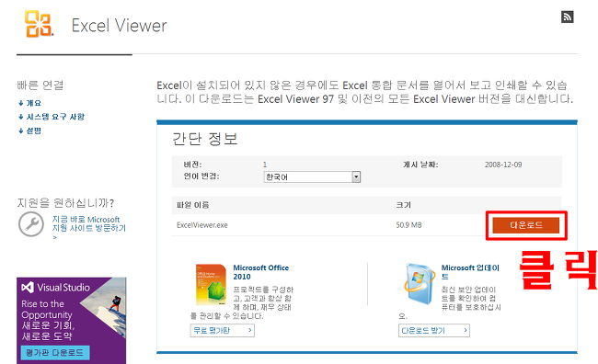The height and width of the screenshot is (364, 598).
Task: Click the Excel Viewer page title
Action: 119,26
